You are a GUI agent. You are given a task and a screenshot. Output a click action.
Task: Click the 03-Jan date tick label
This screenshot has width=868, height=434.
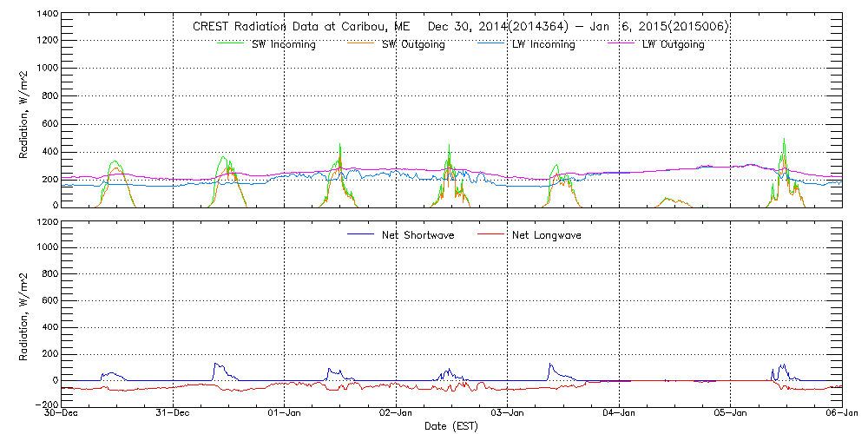508,413
